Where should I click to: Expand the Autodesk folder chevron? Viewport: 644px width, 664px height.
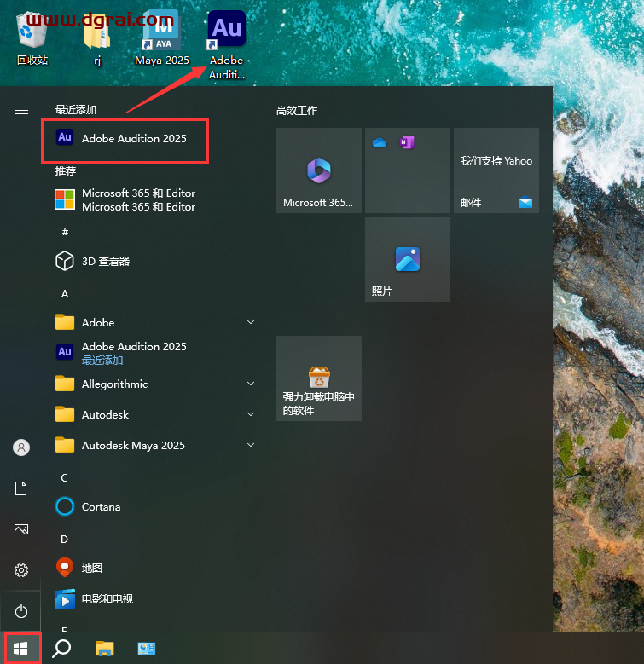pos(251,414)
